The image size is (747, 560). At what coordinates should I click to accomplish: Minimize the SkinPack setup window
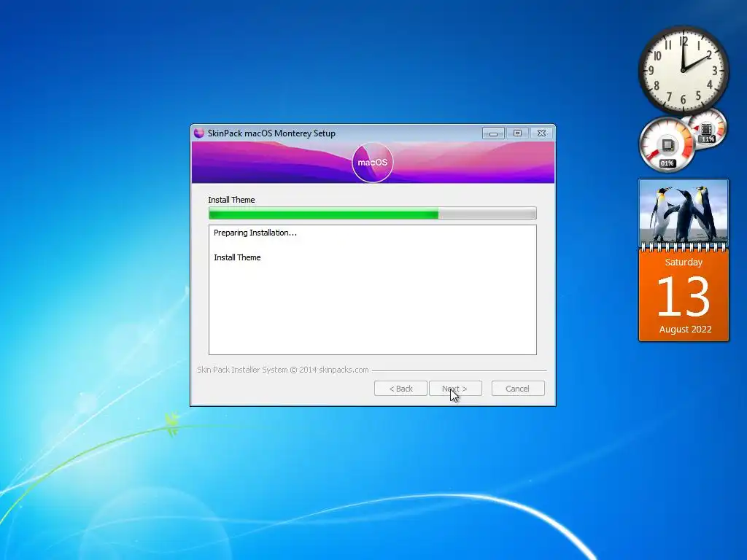pos(493,133)
